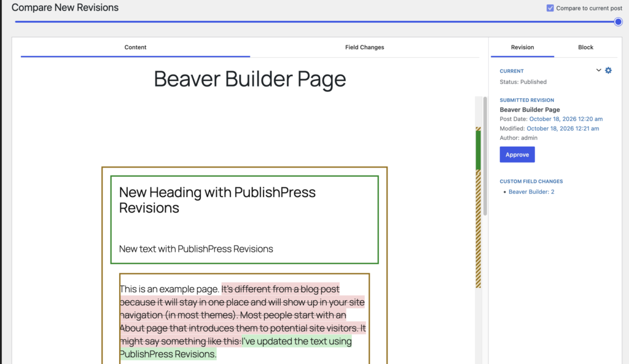Click the 'Author: admin' text

tap(518, 138)
